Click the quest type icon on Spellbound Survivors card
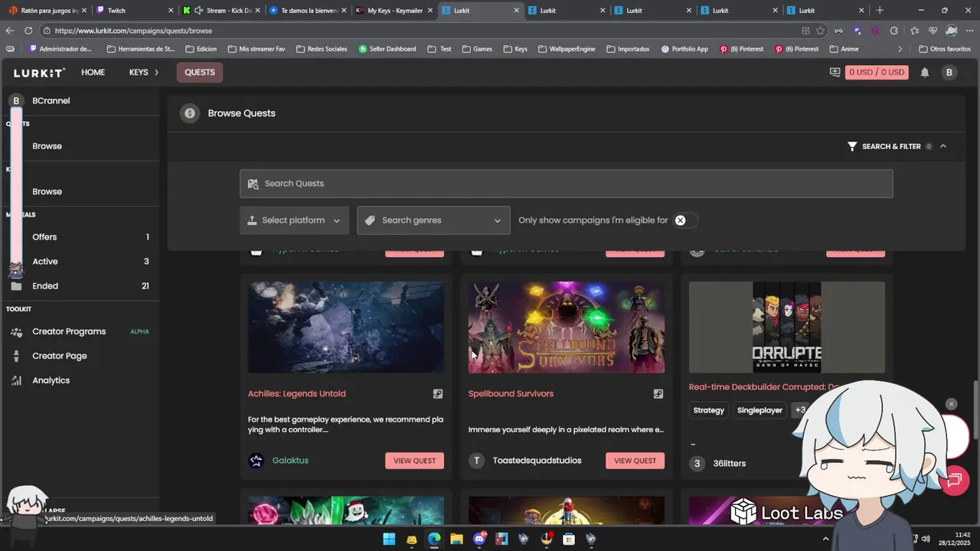The width and height of the screenshot is (980, 551). coord(658,394)
